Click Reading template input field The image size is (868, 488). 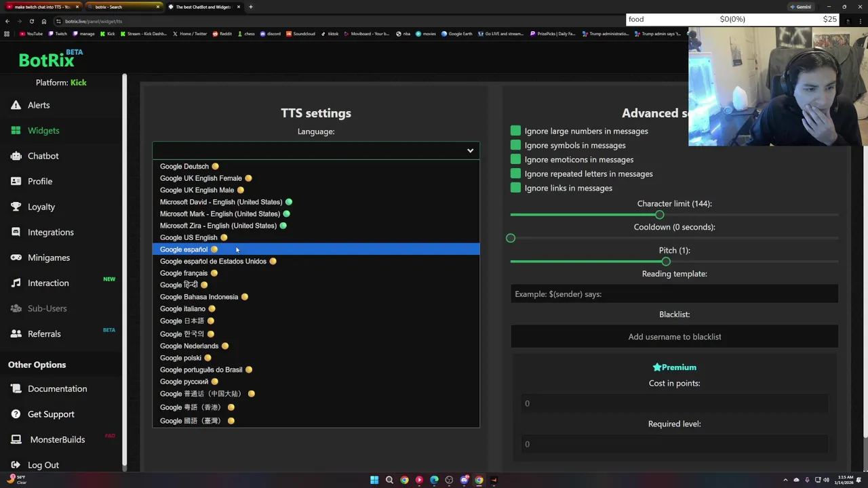tap(675, 294)
